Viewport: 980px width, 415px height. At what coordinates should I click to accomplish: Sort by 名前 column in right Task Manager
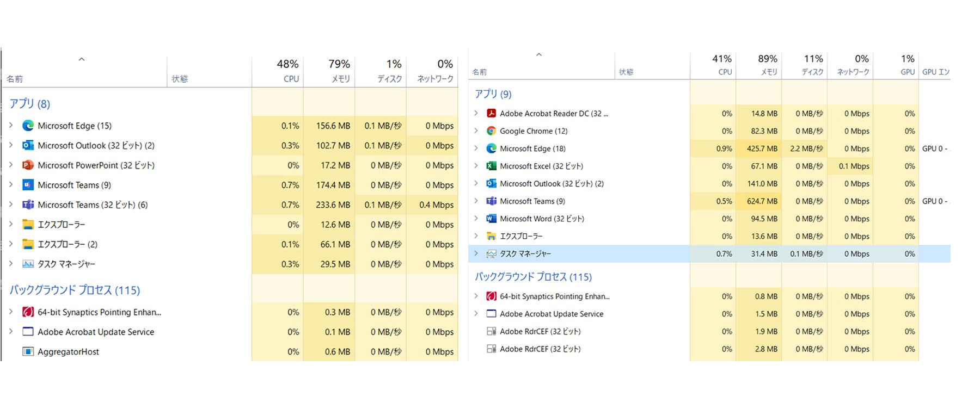[x=542, y=65]
